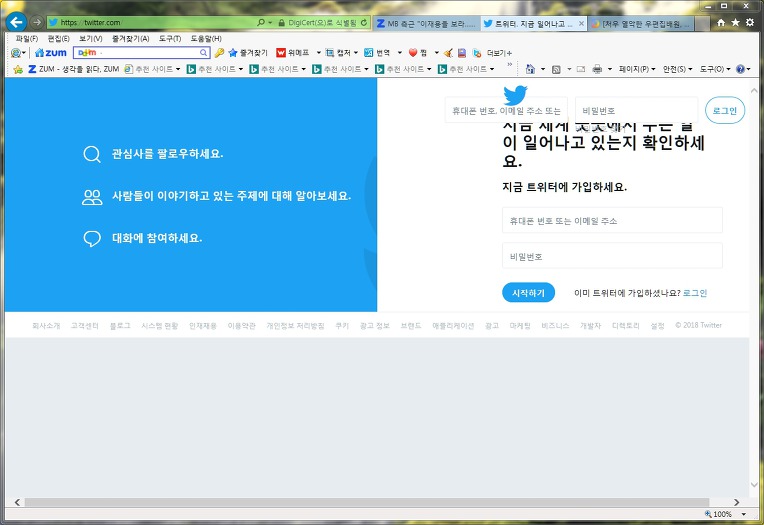
Task: Click the zum home logo in toolbar
Action: pyautogui.click(x=51, y=53)
